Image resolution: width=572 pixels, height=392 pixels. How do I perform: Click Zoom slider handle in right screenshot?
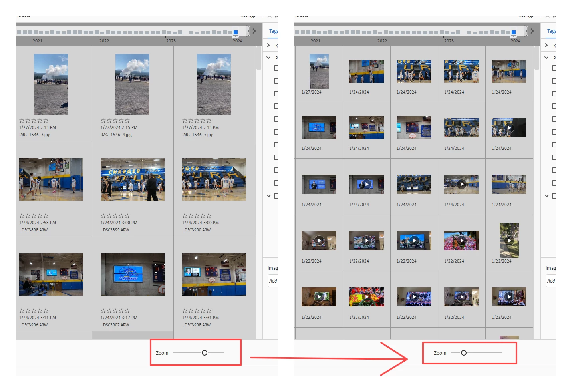tap(464, 353)
